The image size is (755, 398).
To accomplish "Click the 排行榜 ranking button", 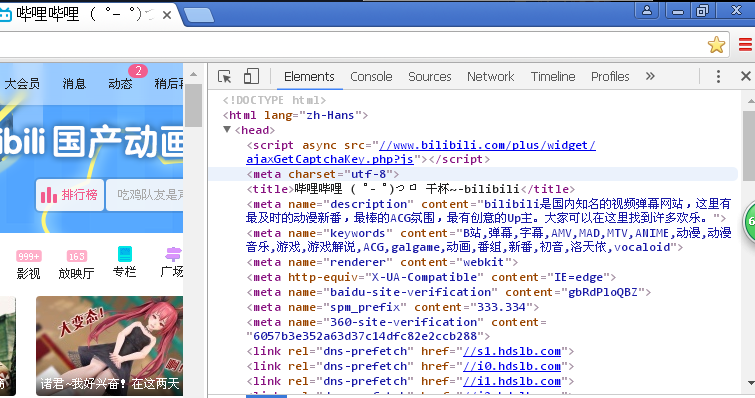I will (x=70, y=195).
